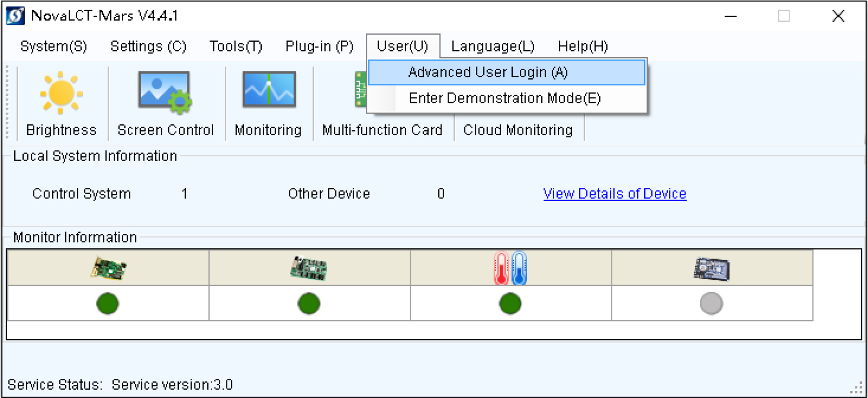Click the monitoring card icon in last column
Viewport: 868px width, 398px height.
pos(711,268)
